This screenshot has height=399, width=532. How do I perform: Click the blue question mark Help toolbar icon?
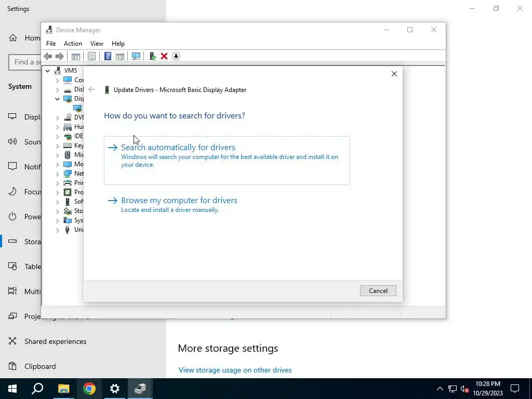coord(108,56)
